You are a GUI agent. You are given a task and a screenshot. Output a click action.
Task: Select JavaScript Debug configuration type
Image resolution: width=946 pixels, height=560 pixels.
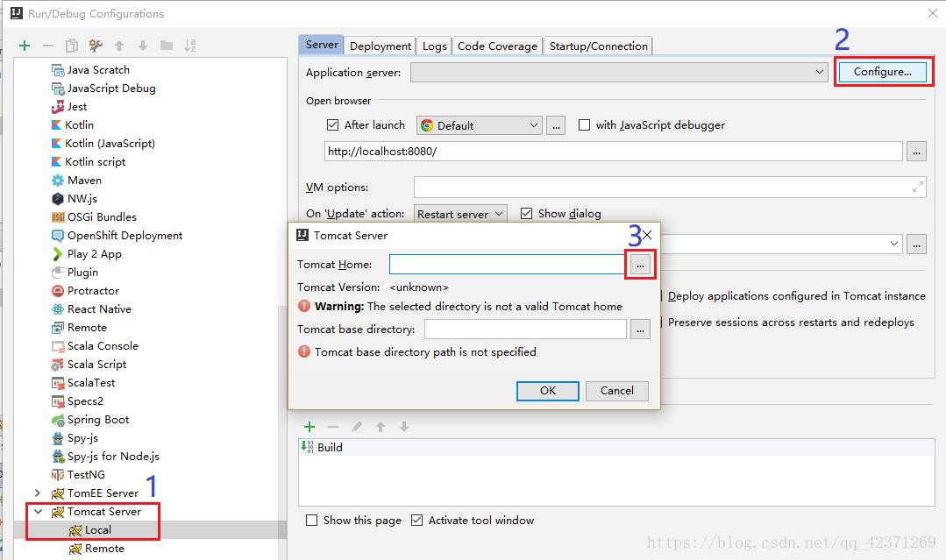103,89
